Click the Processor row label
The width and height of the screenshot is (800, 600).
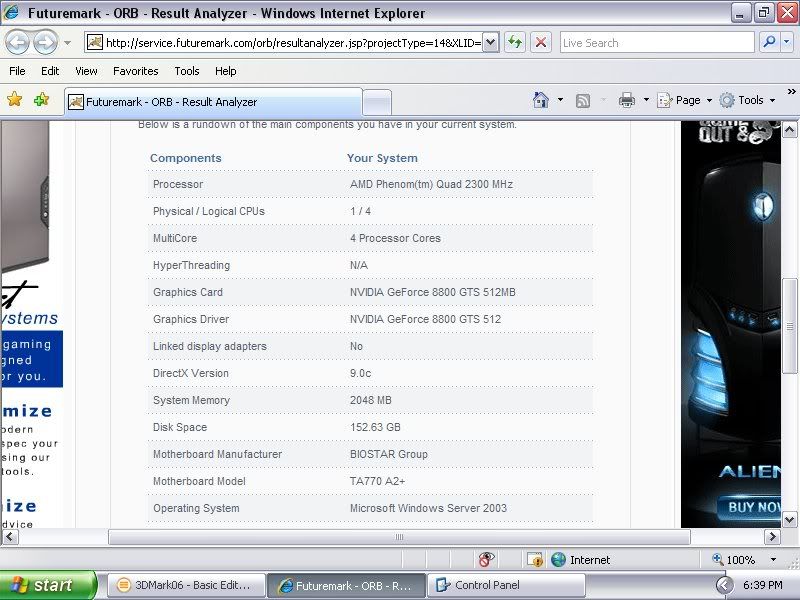click(178, 184)
